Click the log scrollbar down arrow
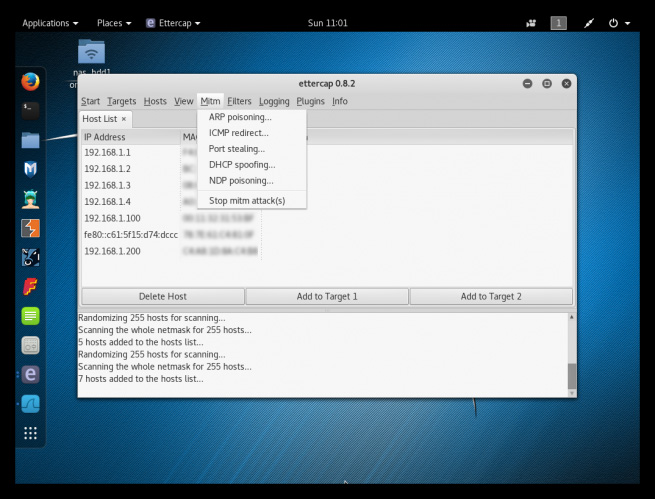This screenshot has height=499, width=655. click(572, 393)
